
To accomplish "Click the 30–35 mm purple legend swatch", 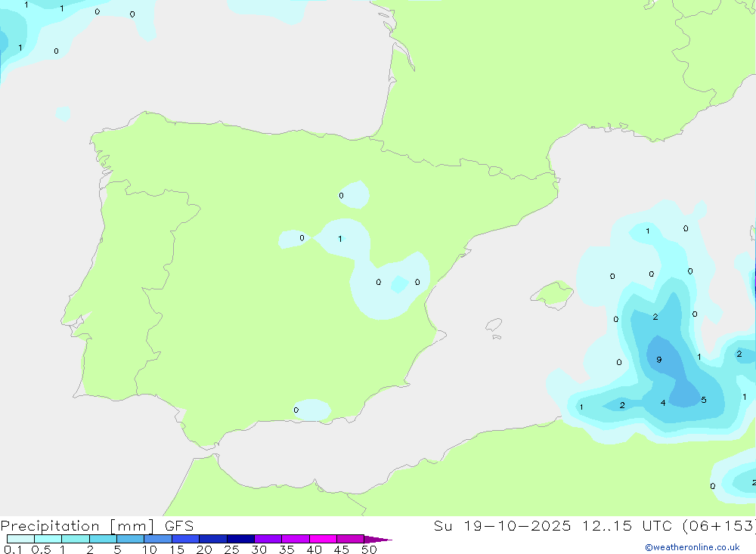I will point(268,539).
